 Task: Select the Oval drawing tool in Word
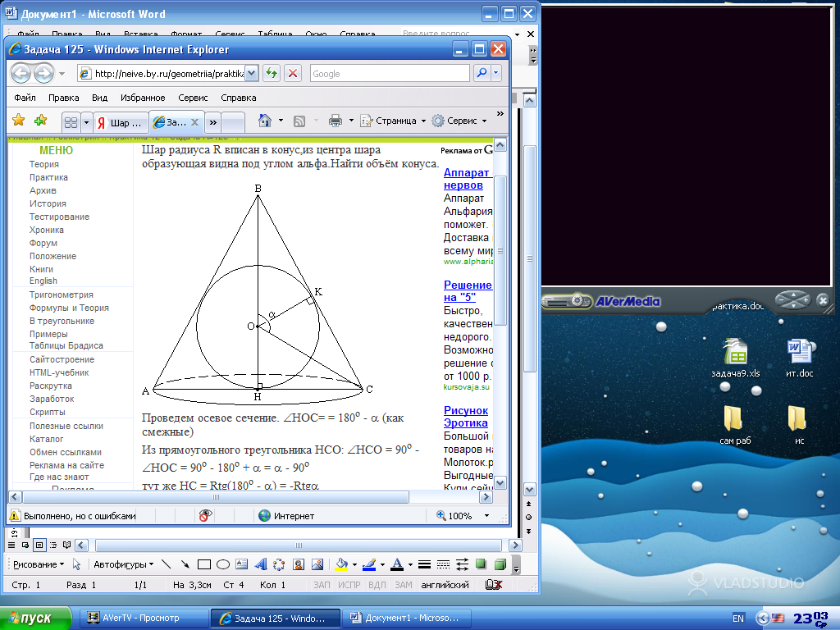(222, 564)
